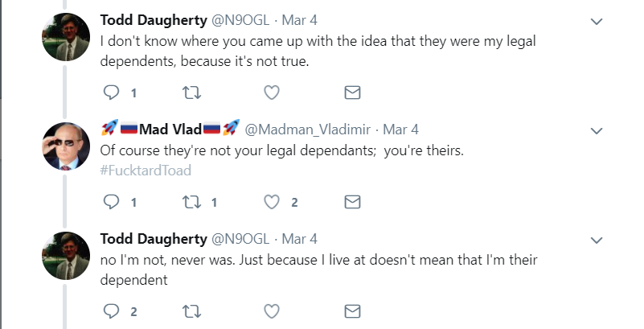Screen dimensions: 644x329
Task: Like the Mad Vlad tweet
Action: coord(272,202)
